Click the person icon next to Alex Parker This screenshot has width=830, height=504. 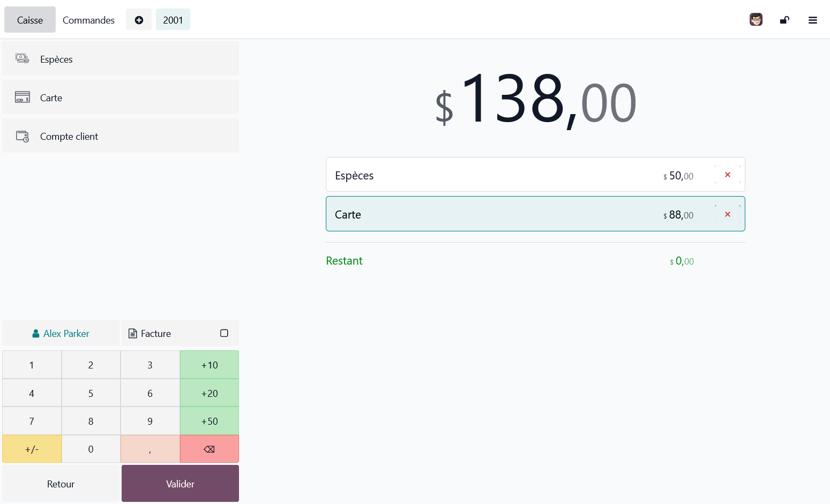pos(35,333)
